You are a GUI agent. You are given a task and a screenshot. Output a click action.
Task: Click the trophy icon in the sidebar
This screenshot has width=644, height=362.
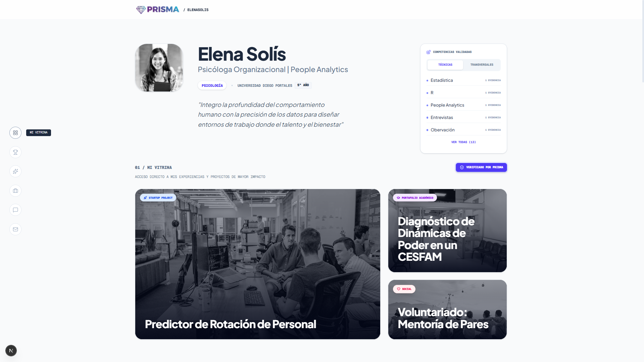15,152
